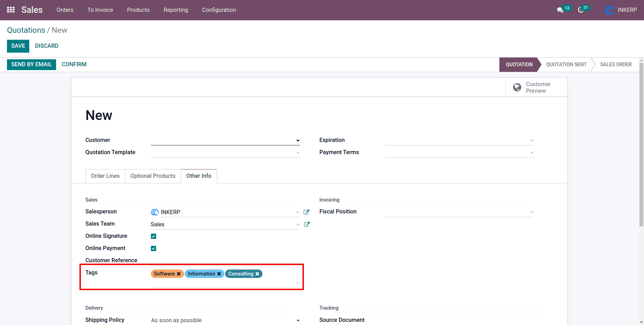Switch to the Optional Products tab
This screenshot has width=644, height=325.
153,176
